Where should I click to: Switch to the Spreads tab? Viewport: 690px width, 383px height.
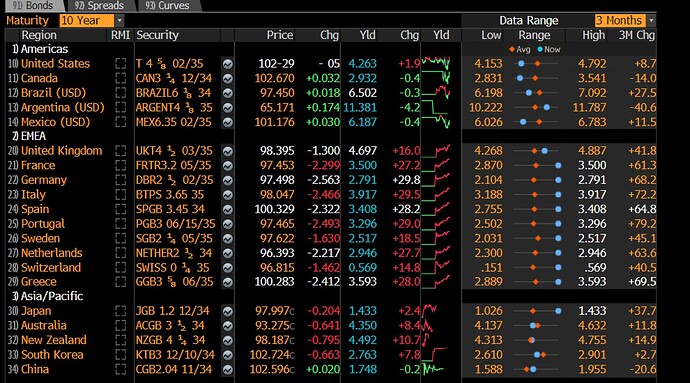pyautogui.click(x=99, y=6)
